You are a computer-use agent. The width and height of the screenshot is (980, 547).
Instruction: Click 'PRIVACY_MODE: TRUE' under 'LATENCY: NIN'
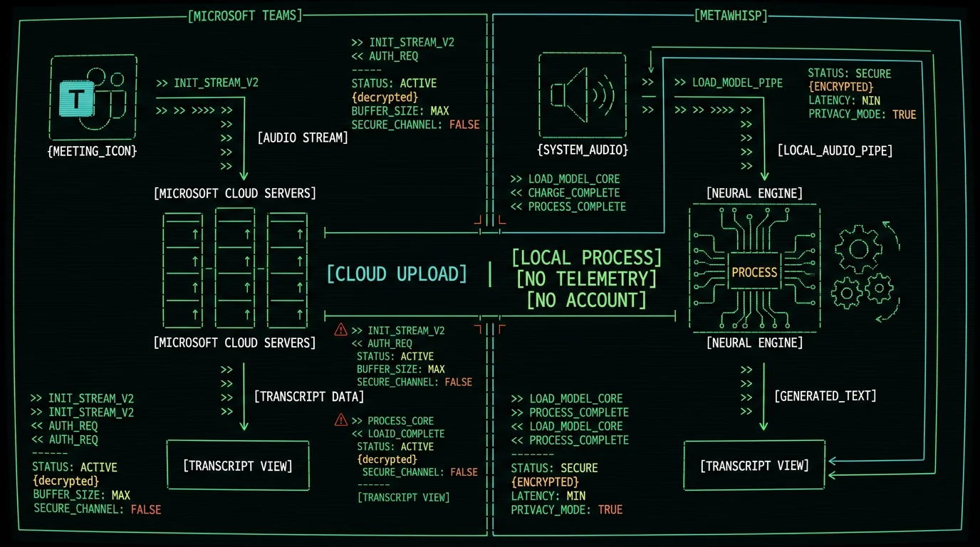point(862,114)
